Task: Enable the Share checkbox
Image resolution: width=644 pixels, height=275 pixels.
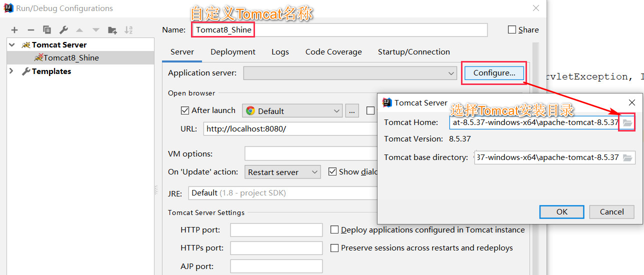Action: point(512,29)
